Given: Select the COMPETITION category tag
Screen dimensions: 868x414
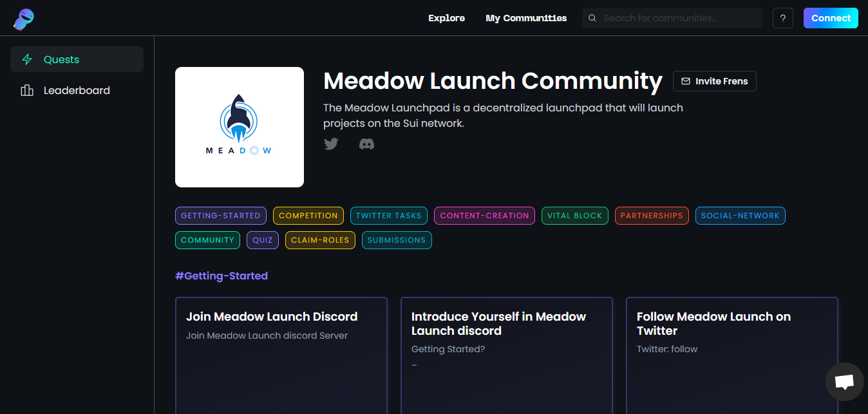Looking at the screenshot, I should tap(308, 216).
